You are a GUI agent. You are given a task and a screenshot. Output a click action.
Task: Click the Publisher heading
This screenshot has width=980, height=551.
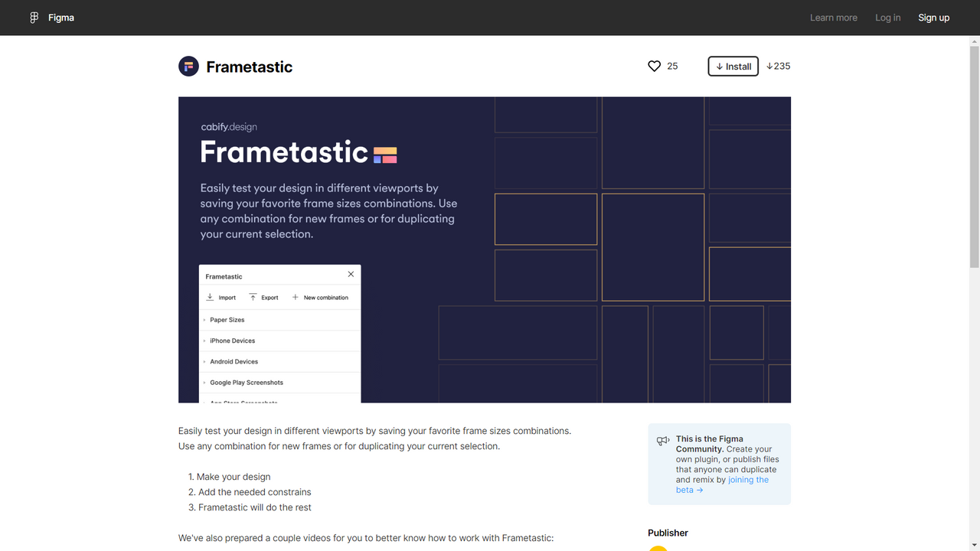click(668, 533)
